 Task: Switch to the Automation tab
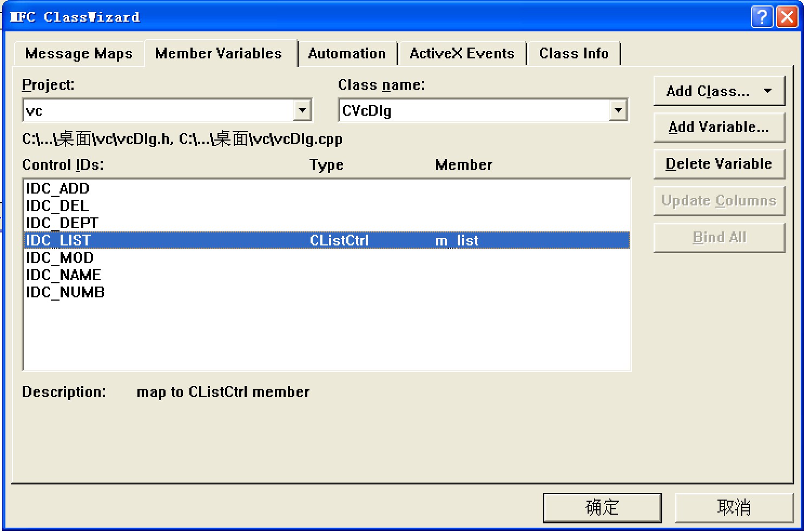(x=347, y=53)
